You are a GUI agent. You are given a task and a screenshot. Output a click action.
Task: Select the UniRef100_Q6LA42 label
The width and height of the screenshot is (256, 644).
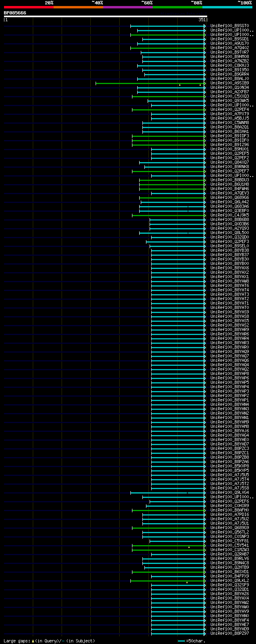(230, 202)
